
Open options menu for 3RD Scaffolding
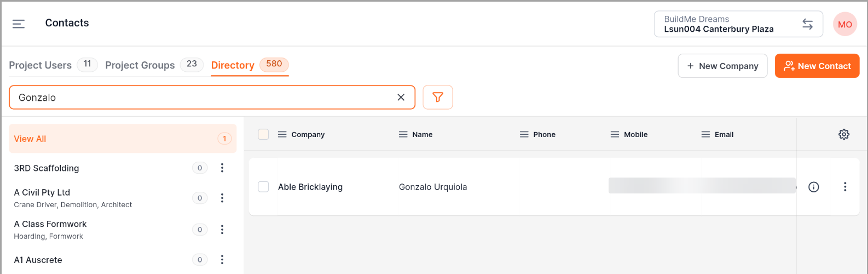click(x=222, y=168)
